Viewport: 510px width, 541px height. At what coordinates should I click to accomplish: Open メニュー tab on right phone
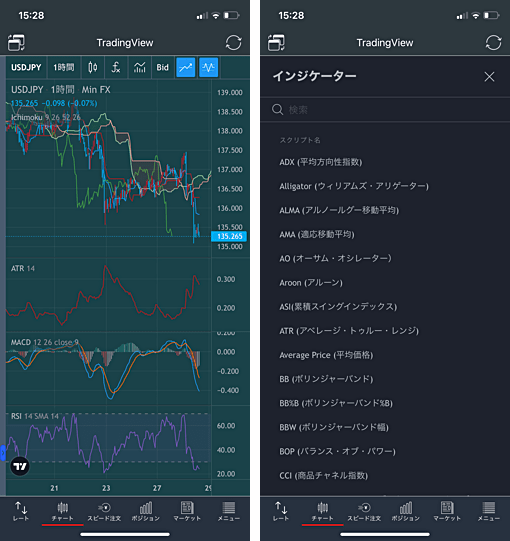coord(489,512)
